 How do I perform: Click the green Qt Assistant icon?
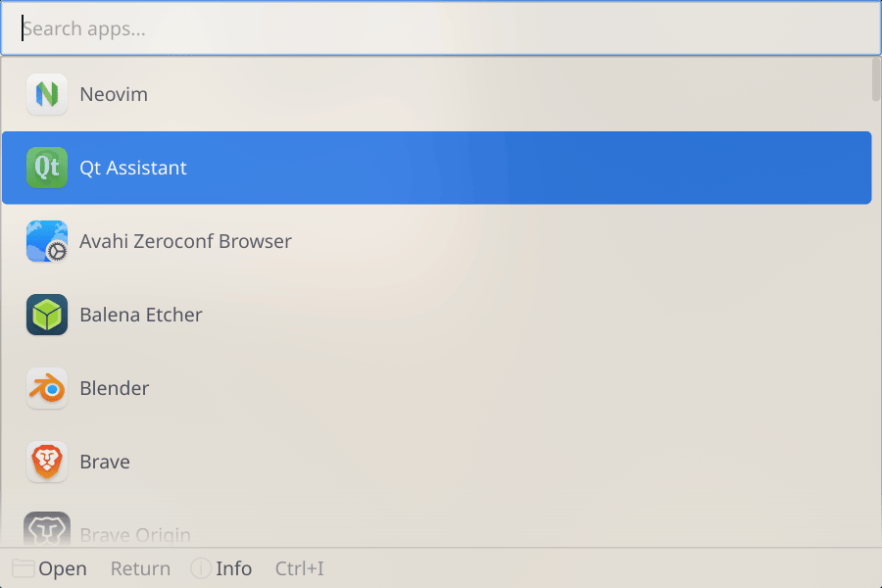pyautogui.click(x=47, y=168)
